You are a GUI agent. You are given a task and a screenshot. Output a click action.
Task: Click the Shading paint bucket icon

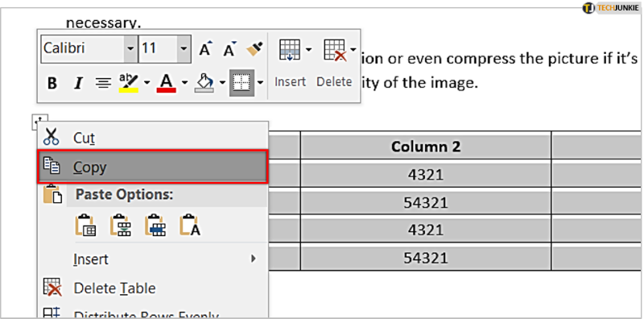coord(204,83)
